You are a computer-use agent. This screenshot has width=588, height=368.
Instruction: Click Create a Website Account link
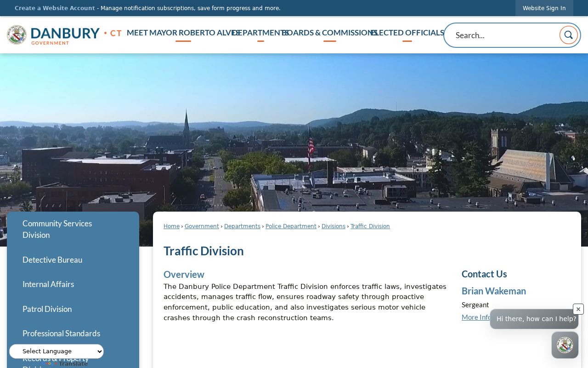click(55, 8)
